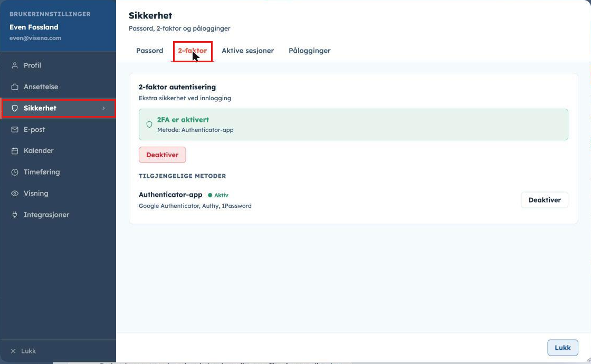
Task: Go to E-post settings
Action: (x=58, y=130)
